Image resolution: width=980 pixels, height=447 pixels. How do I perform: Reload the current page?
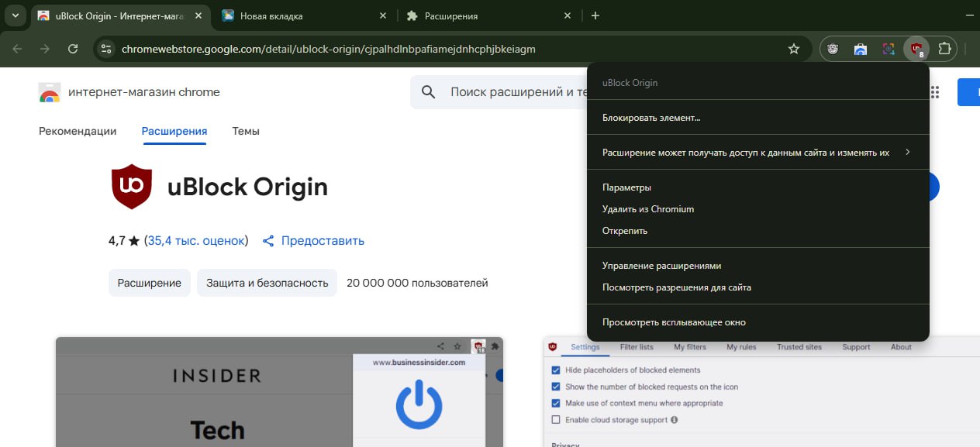tap(73, 49)
